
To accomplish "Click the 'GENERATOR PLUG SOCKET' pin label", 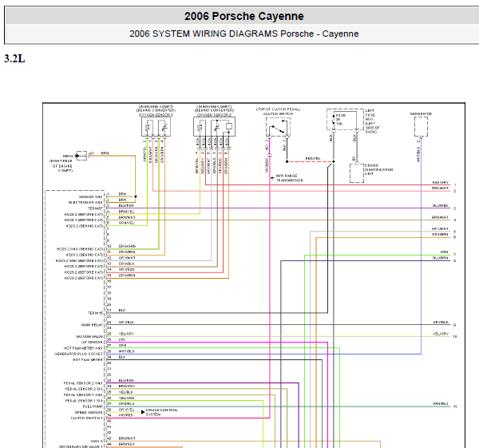I will (x=78, y=354).
